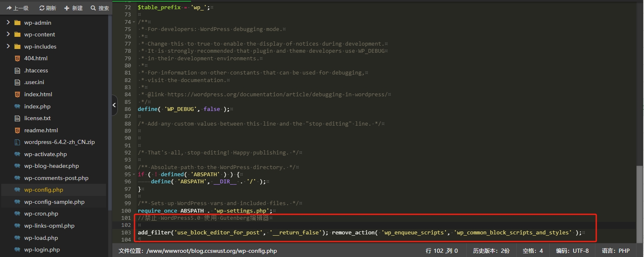644x257 pixels.
Task: Select wp-login.php in the file list
Action: [x=42, y=249]
